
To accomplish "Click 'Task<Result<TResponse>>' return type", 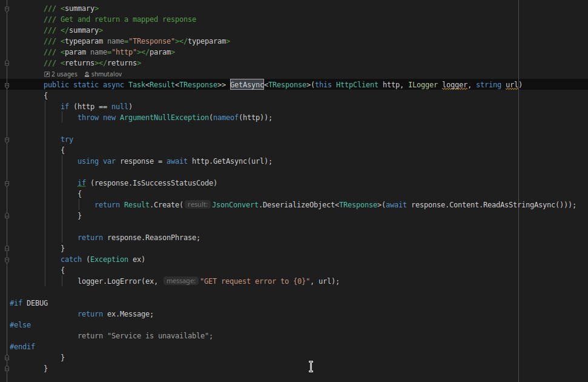I will (x=177, y=85).
